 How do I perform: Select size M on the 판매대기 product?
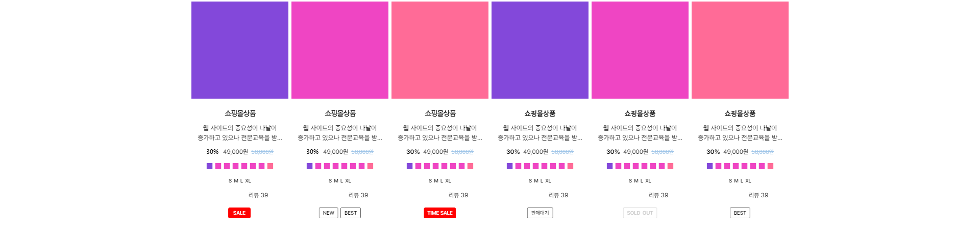click(x=536, y=181)
